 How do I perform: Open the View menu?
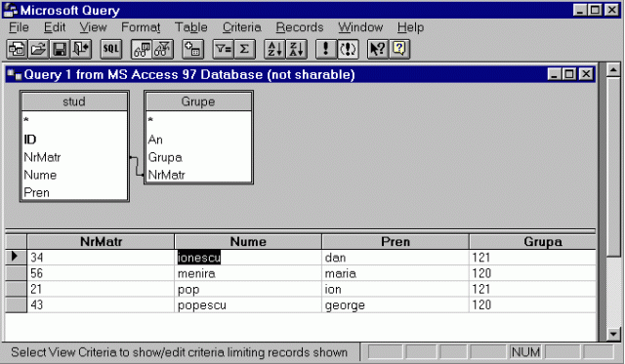93,27
